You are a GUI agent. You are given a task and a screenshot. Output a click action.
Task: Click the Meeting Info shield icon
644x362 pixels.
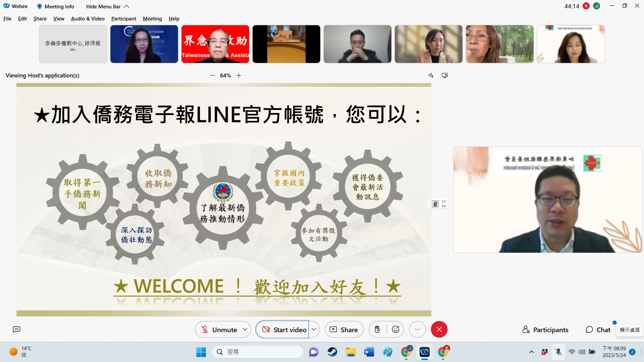(40, 6)
